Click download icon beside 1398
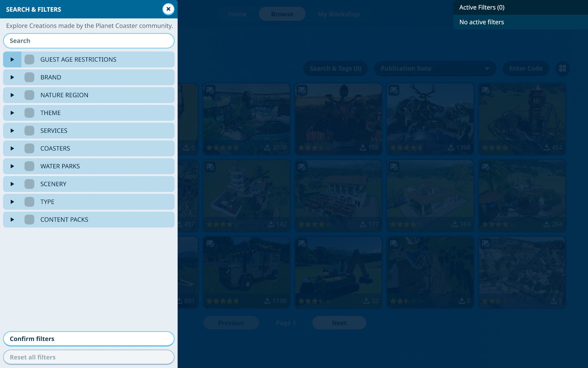The image size is (588, 368). 451,148
